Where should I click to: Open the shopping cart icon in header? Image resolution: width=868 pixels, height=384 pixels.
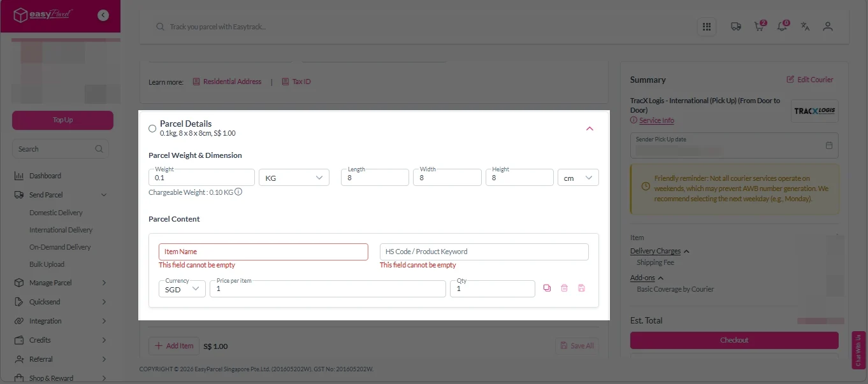(758, 27)
